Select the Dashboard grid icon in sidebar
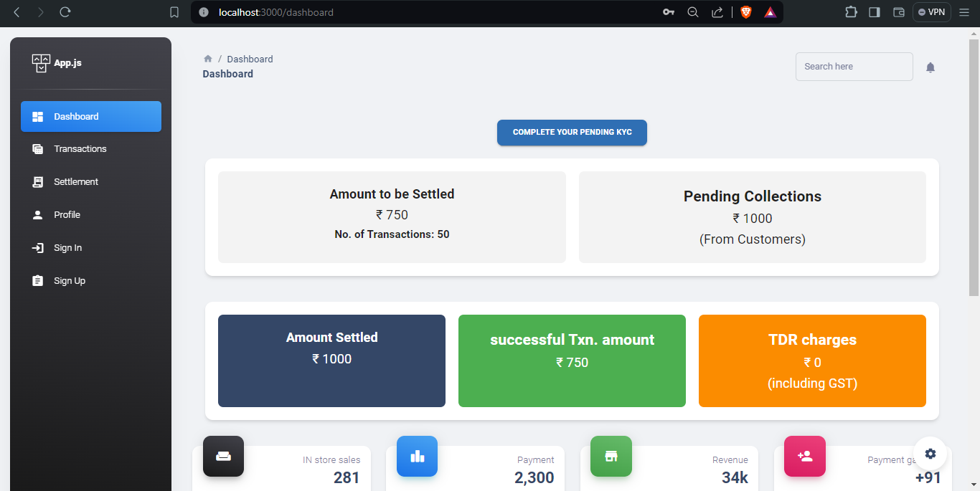The height and width of the screenshot is (491, 980). (x=37, y=116)
